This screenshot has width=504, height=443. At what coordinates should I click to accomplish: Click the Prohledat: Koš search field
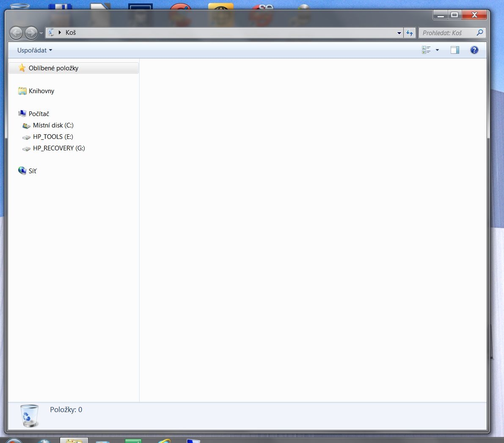click(446, 33)
